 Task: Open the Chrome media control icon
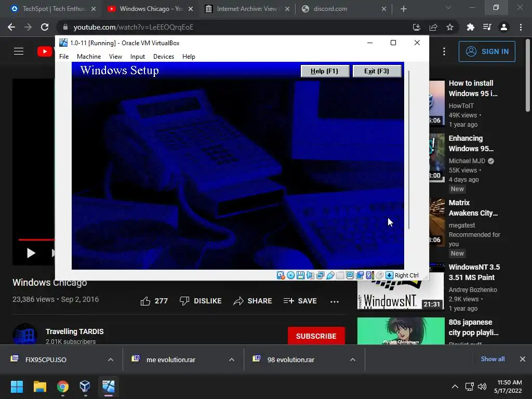click(487, 27)
